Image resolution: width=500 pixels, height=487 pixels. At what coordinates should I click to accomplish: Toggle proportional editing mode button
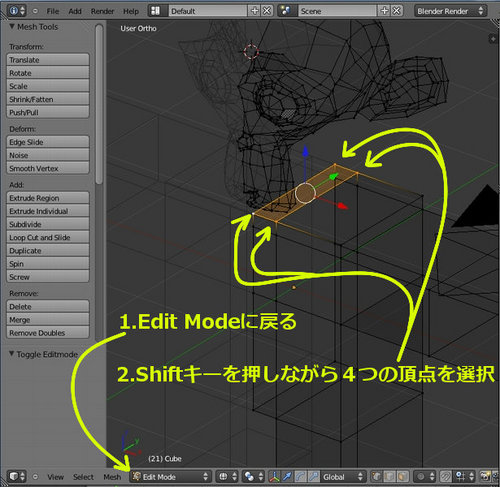[x=425, y=477]
